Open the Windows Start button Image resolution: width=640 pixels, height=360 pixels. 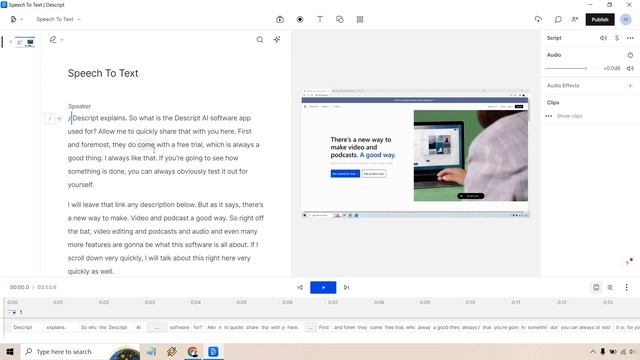coord(9,351)
